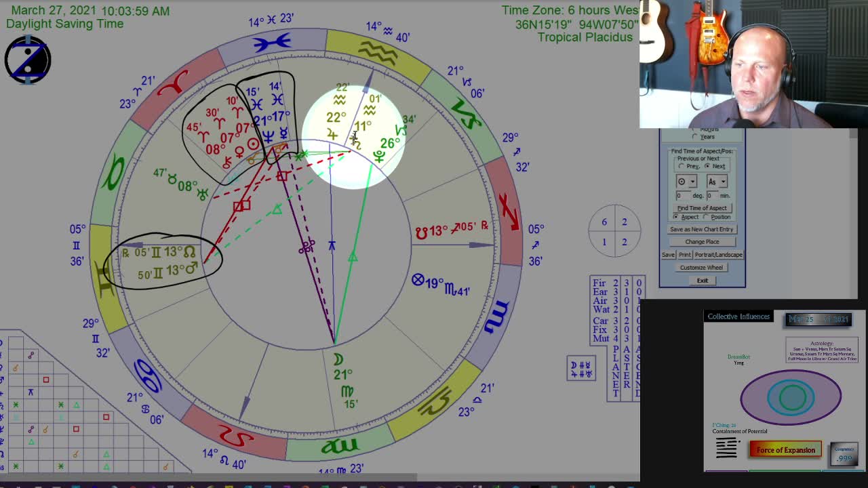Image resolution: width=868 pixels, height=488 pixels.
Task: Click the Exit button
Action: click(702, 280)
